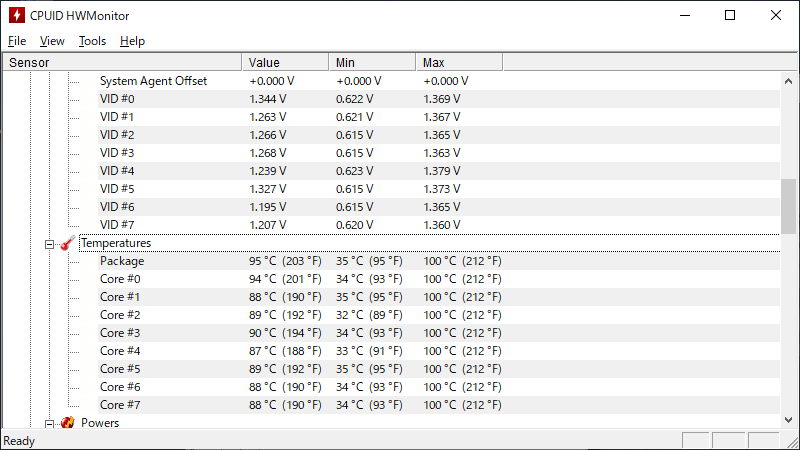800x450 pixels.
Task: Select the VID #0 voltage row
Action: tap(439, 99)
